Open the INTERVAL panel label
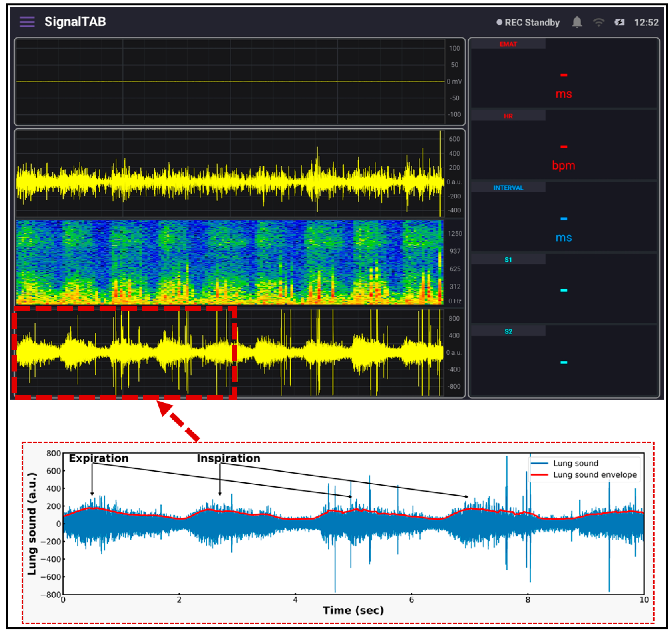The image size is (672, 633). [x=508, y=188]
